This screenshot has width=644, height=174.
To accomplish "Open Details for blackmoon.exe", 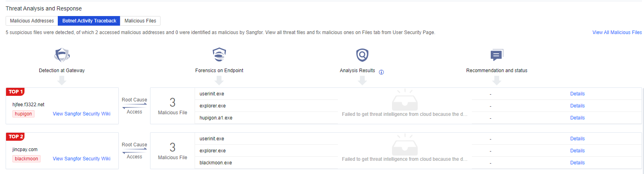I will pyautogui.click(x=577, y=163).
